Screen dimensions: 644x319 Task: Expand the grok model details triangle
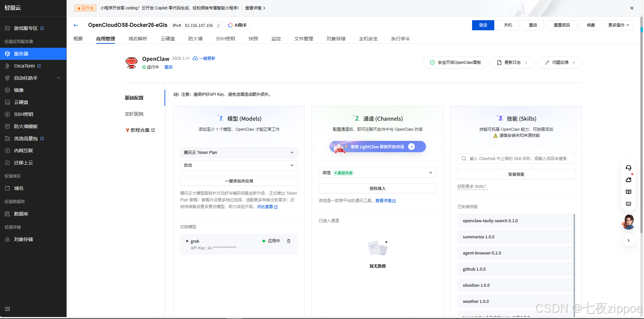click(187, 241)
